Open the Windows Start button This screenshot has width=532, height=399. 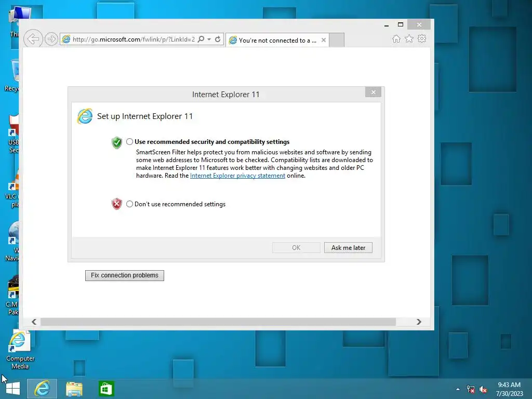pyautogui.click(x=13, y=389)
